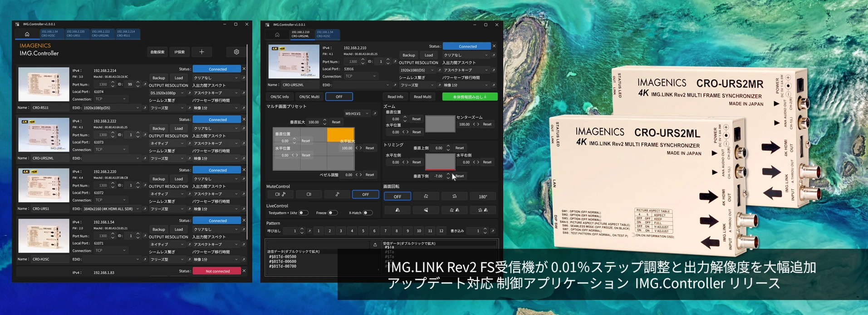Mute both video and audio
The image size is (868, 315).
(280, 194)
